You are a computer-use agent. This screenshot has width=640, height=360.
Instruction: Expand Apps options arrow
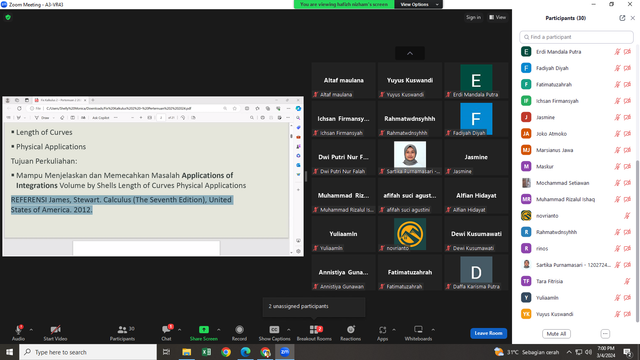click(x=394, y=329)
